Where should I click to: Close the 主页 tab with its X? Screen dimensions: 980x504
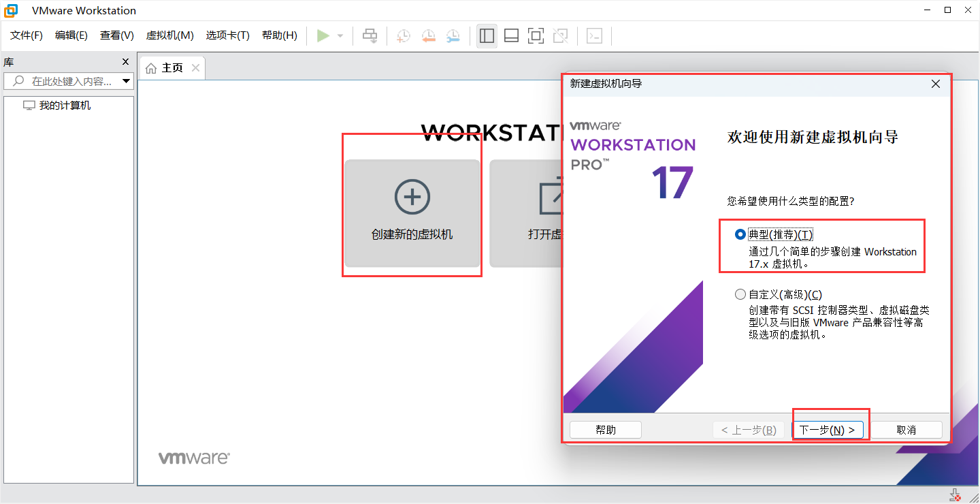[195, 67]
